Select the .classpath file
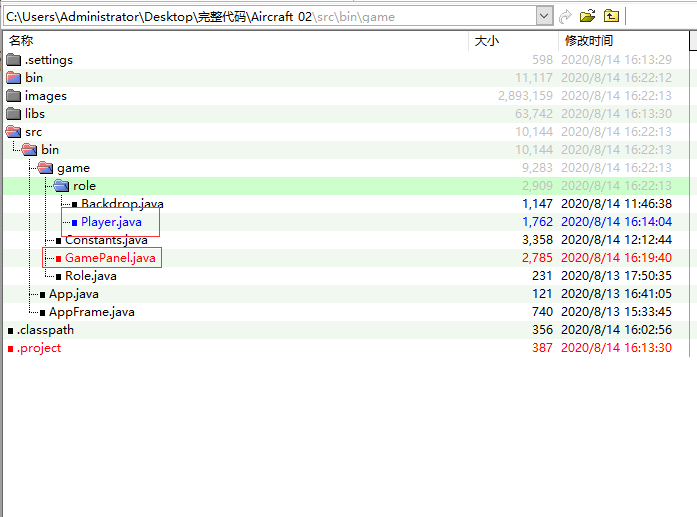697x517 pixels. click(x=45, y=330)
